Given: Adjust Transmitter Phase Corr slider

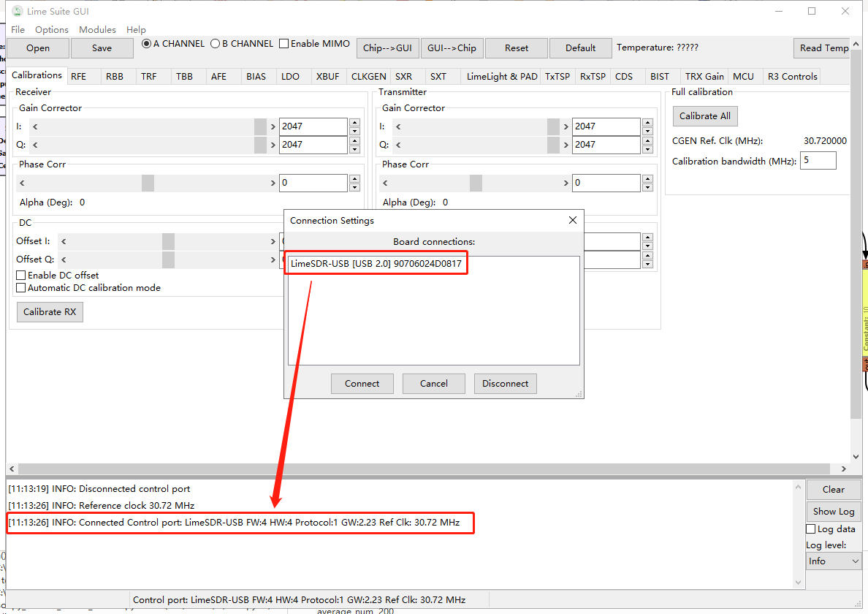Looking at the screenshot, I should [x=476, y=183].
